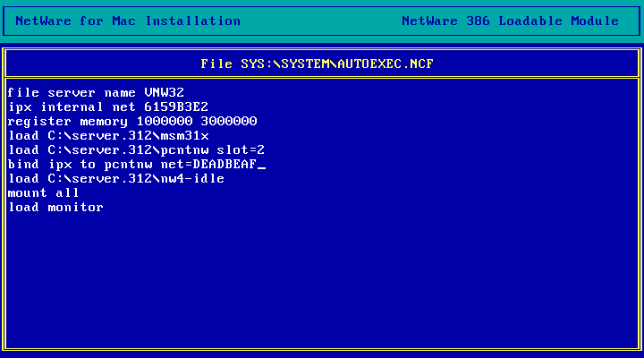Click 'NetWare for Mac Installation' header text

click(x=128, y=21)
